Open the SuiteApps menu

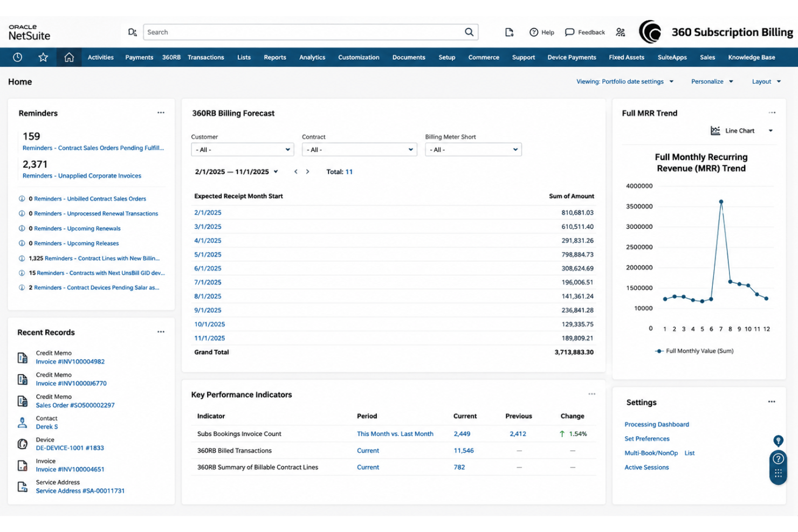point(672,57)
